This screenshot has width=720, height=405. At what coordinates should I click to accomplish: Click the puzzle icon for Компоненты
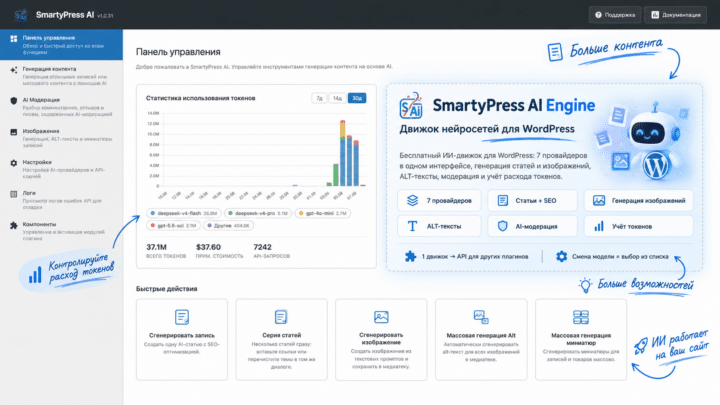click(x=14, y=225)
